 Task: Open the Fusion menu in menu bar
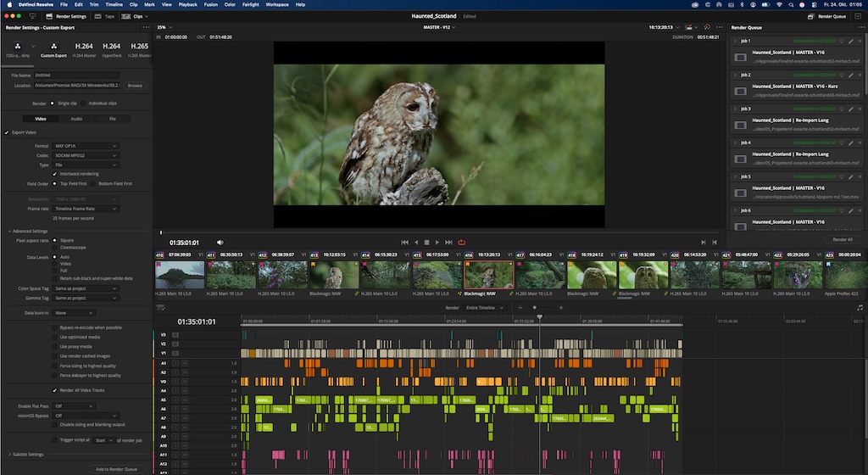pyautogui.click(x=210, y=4)
